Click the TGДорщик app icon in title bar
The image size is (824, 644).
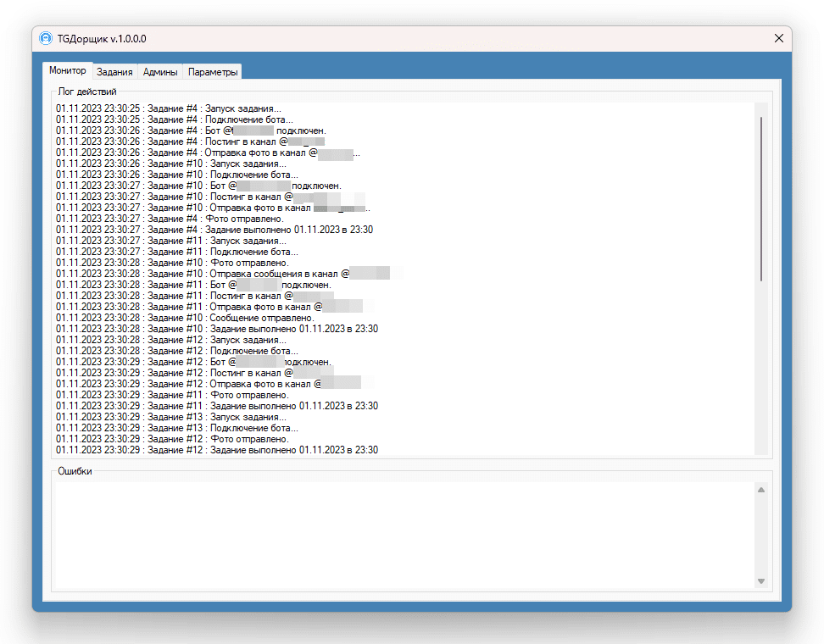[x=47, y=38]
